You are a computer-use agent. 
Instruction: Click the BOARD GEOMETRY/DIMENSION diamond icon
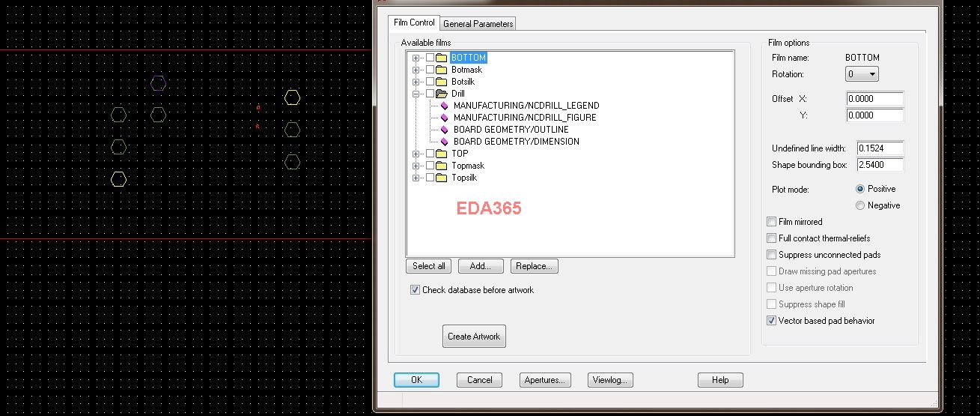445,142
